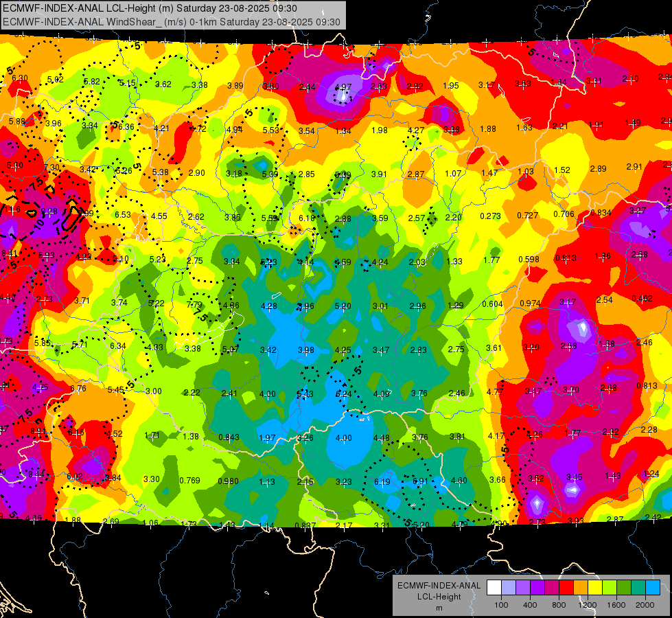Click the grid value 1.95
672x618 pixels.
point(451,86)
